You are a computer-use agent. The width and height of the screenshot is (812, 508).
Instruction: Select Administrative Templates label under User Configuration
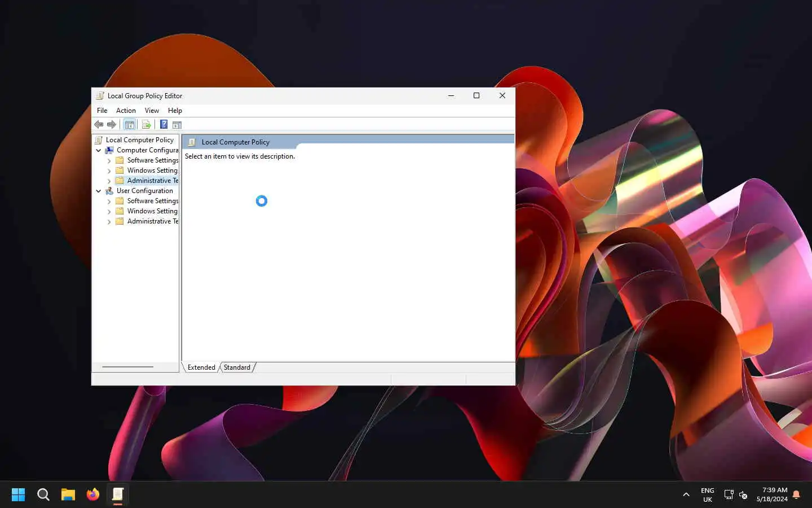153,221
